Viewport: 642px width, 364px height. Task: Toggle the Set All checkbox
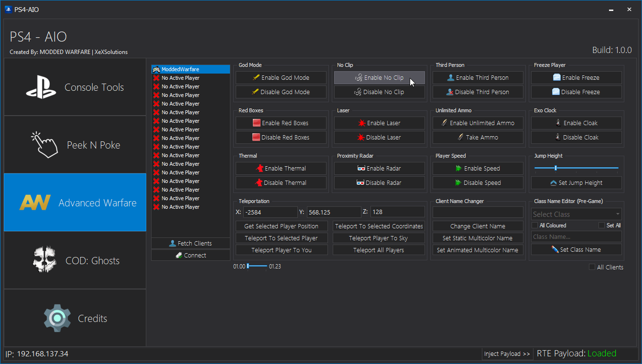pos(602,225)
